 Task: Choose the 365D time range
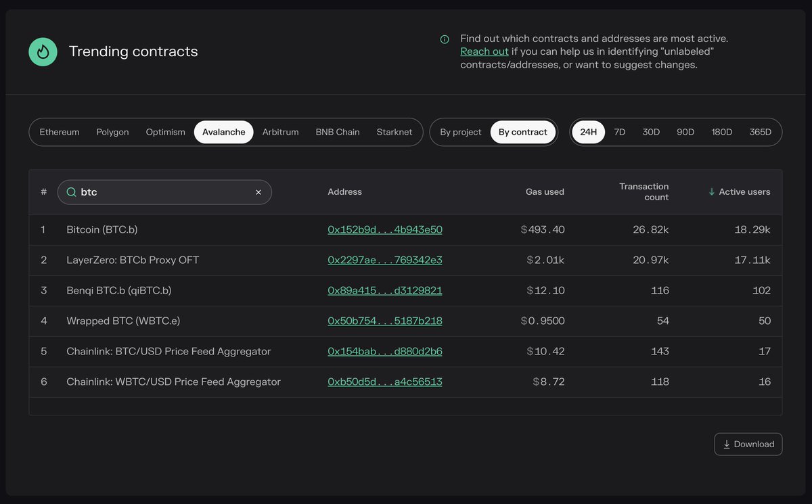pyautogui.click(x=761, y=132)
